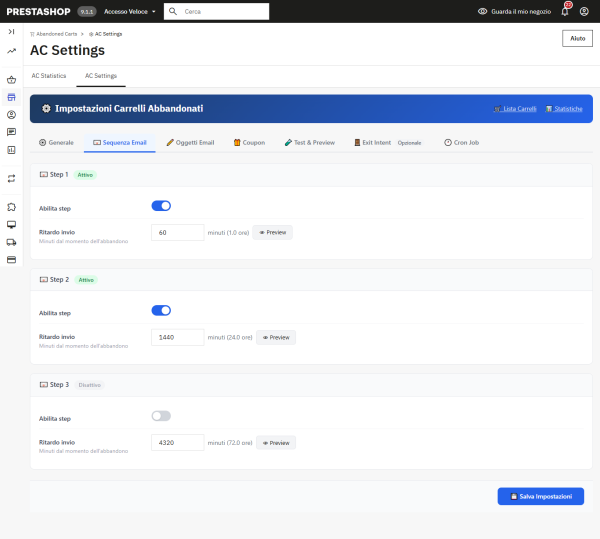Open Guarda il mio negozio link
Viewport: 600px width, 539px height.
(515, 11)
